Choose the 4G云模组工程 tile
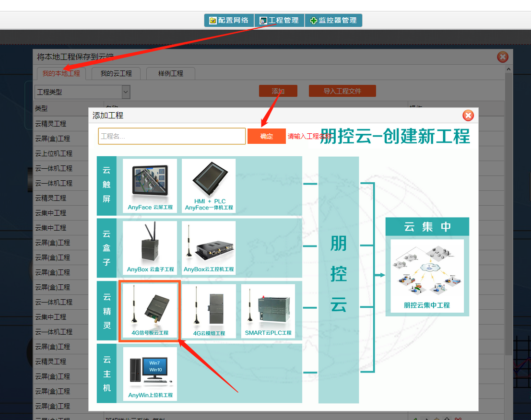The width and height of the screenshot is (531, 420). 209,311
